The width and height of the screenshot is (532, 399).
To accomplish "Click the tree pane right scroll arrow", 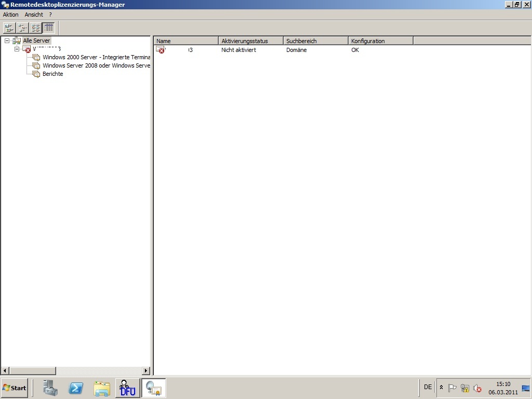I will 146,371.
